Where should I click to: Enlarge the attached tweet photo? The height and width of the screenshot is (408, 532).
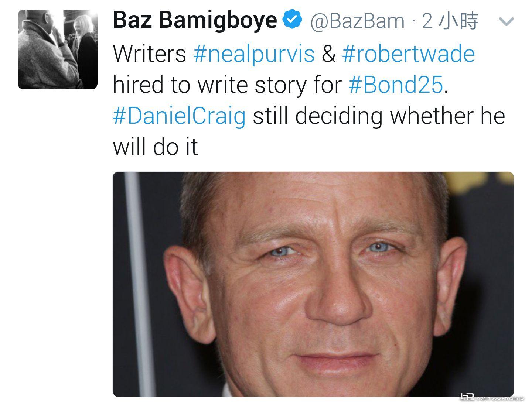tap(313, 284)
